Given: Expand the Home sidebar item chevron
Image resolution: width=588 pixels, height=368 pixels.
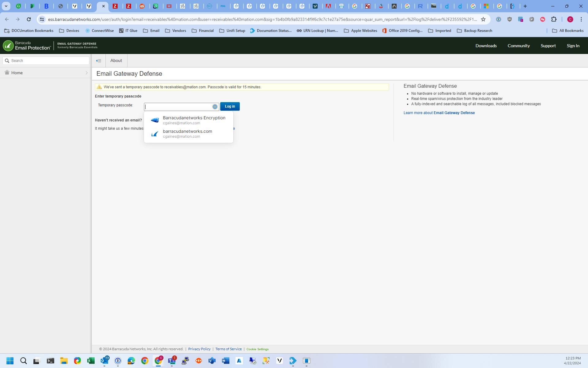Looking at the screenshot, I should point(86,73).
